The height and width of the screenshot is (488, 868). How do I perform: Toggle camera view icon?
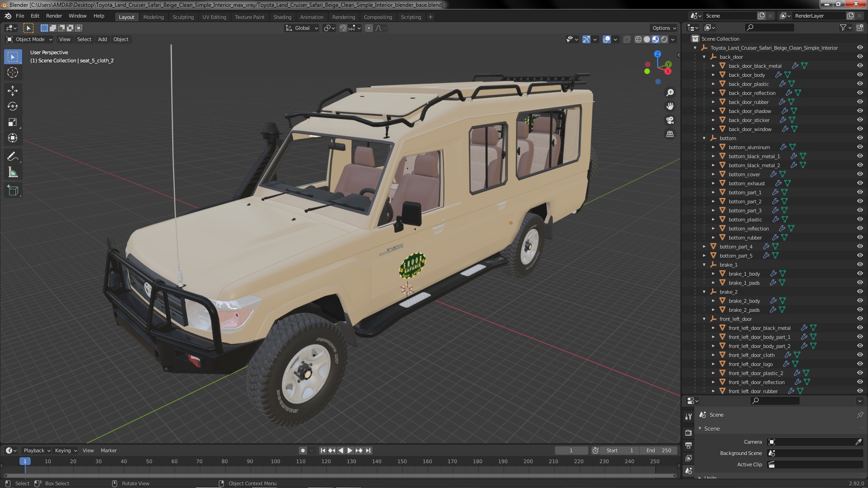tap(670, 120)
